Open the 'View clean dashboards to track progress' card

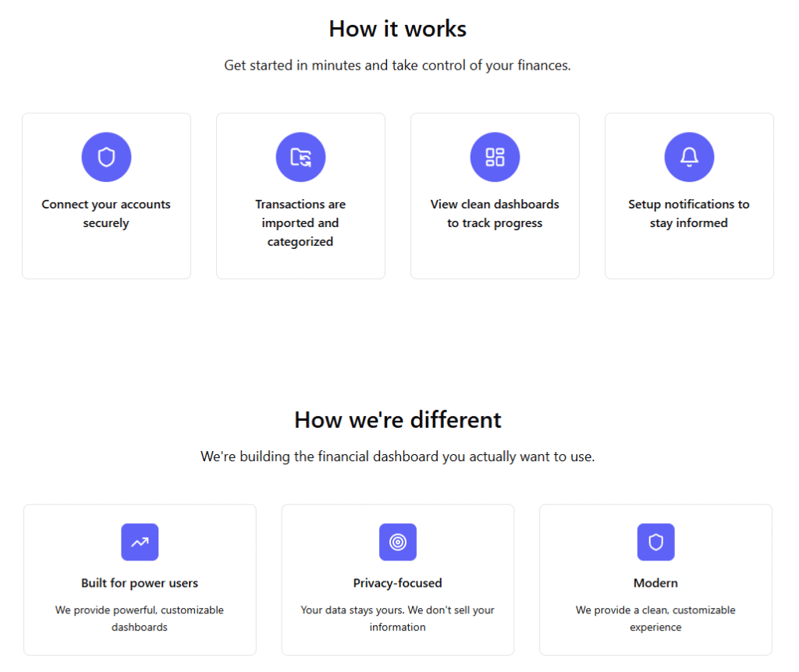495,196
